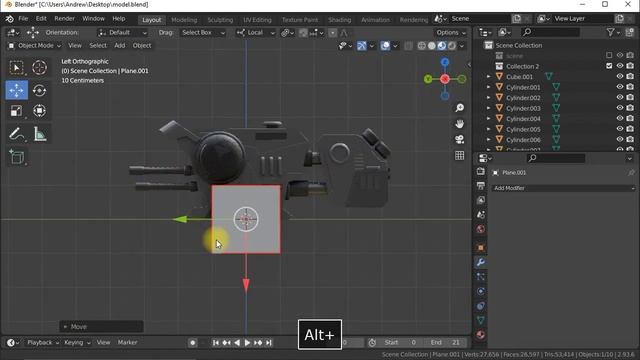Screen dimensions: 640x360
Task: Open the Render properties tab icon
Action: click(480, 172)
